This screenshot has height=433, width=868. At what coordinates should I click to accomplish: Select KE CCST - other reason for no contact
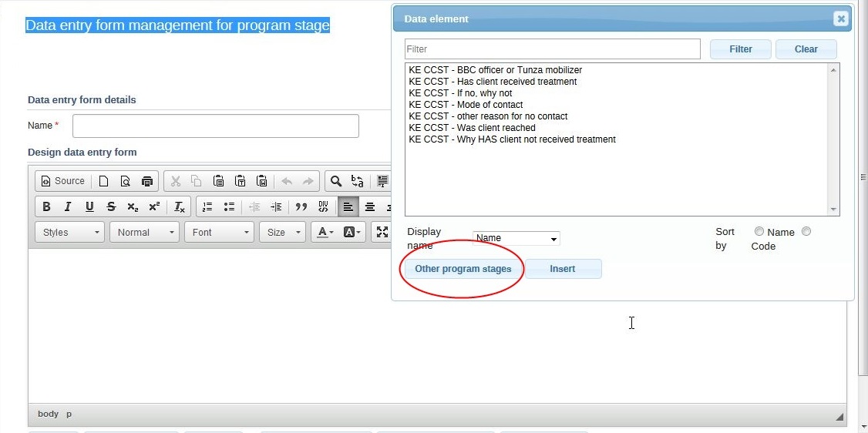click(488, 116)
